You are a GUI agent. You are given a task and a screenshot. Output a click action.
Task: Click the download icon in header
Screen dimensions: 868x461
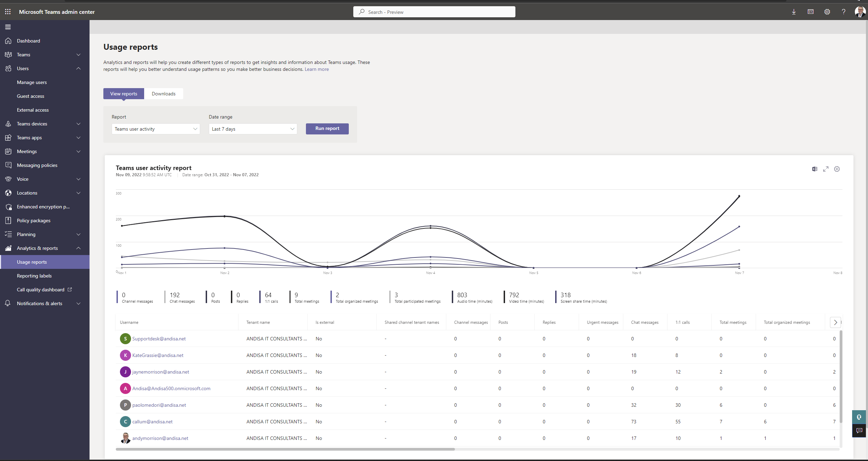point(794,12)
